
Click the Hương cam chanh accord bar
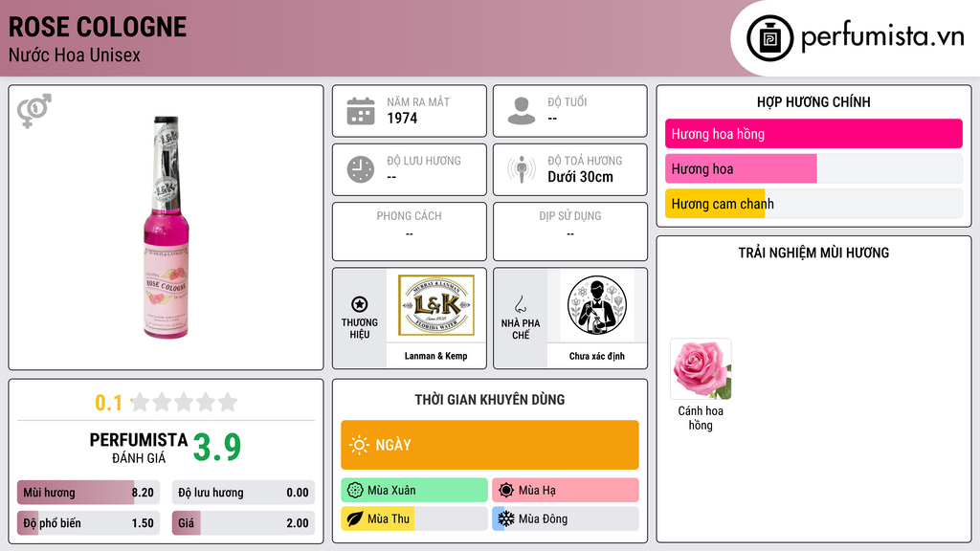813,204
